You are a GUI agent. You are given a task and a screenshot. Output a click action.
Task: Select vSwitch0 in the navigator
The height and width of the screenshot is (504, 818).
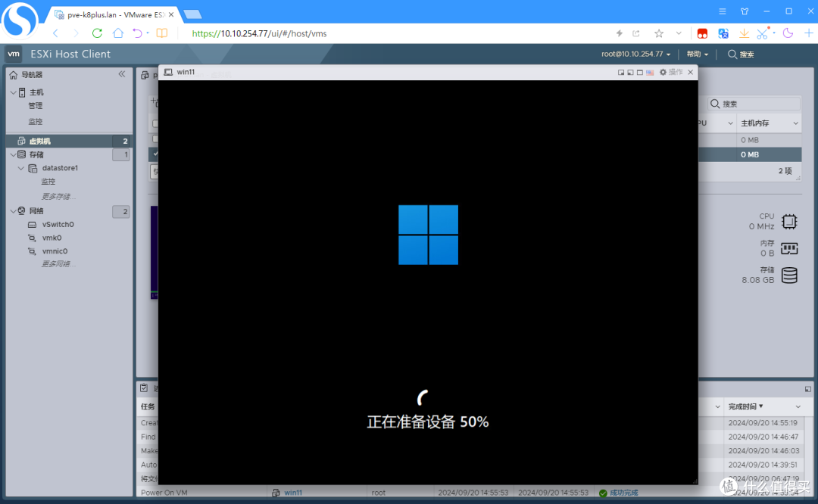pyautogui.click(x=58, y=224)
